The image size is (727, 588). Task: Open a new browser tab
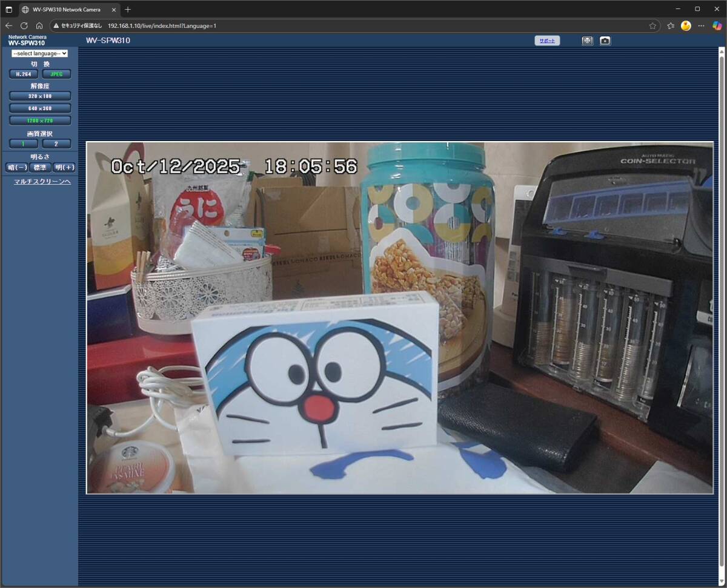coord(128,10)
